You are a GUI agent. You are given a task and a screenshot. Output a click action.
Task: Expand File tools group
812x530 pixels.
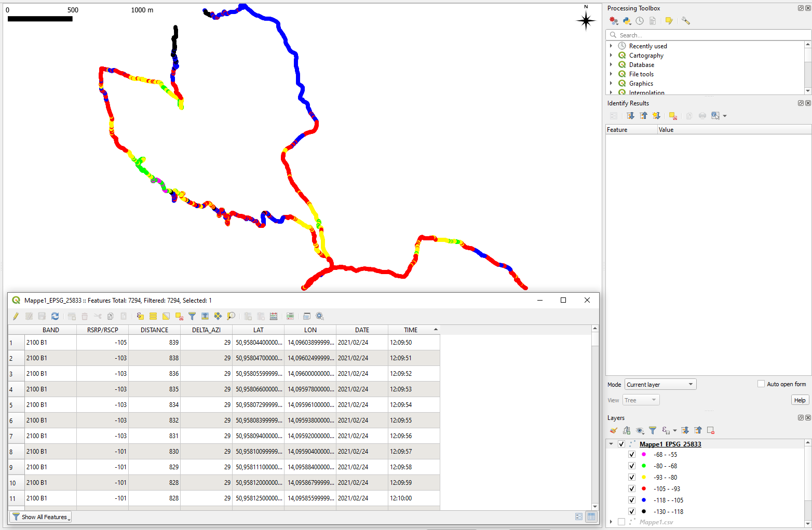pyautogui.click(x=611, y=74)
